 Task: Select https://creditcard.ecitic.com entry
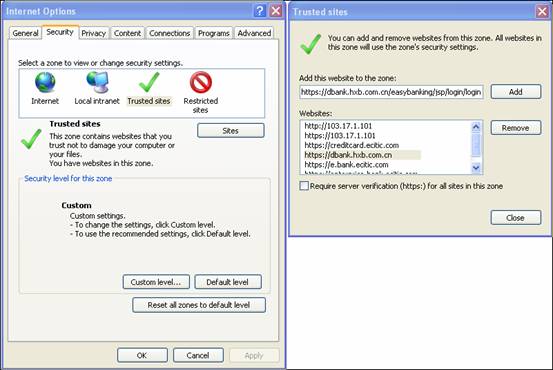coord(352,145)
